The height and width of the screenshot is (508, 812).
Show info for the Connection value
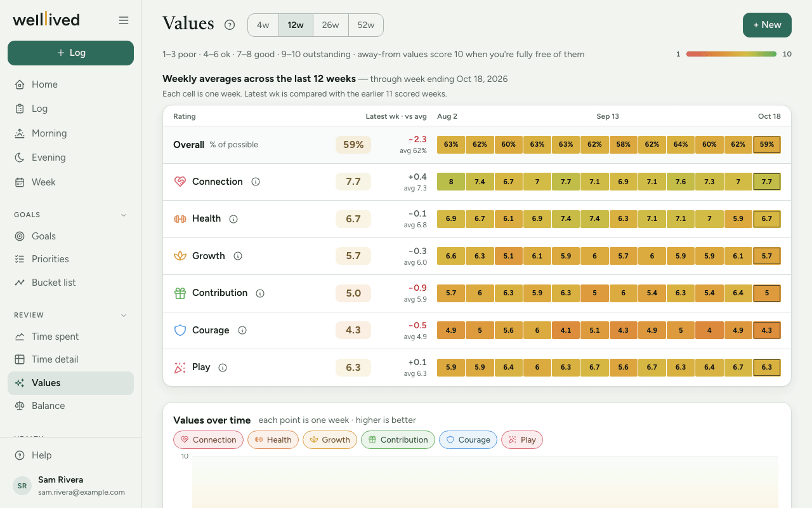click(256, 182)
